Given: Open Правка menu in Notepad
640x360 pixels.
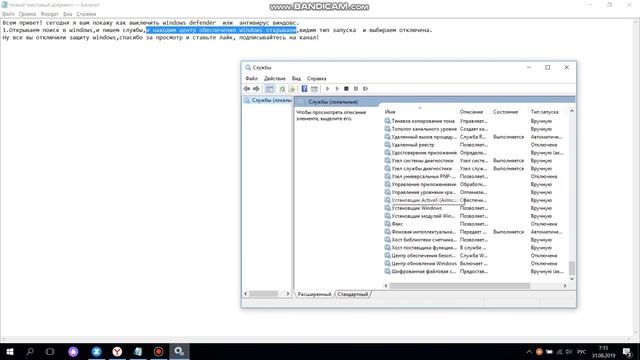Looking at the screenshot, I should 27,14.
